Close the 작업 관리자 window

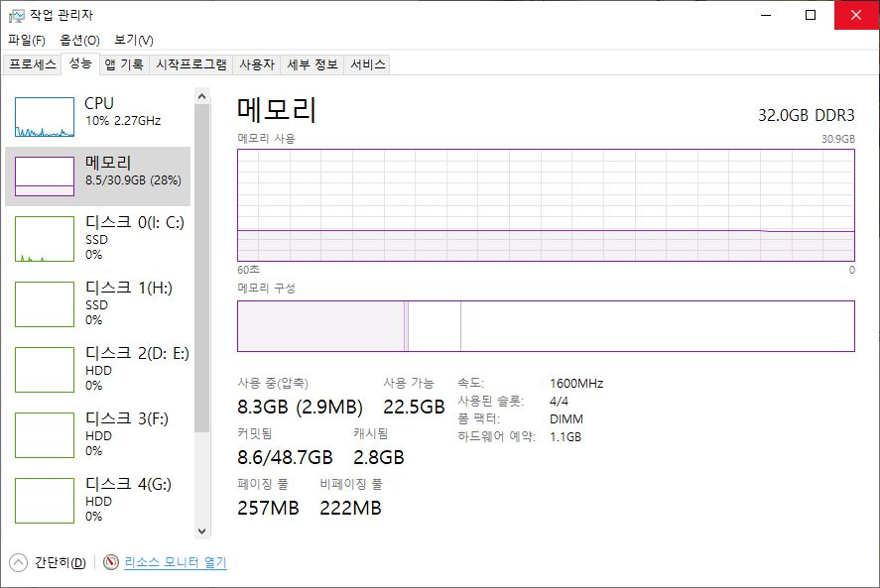coord(856,15)
